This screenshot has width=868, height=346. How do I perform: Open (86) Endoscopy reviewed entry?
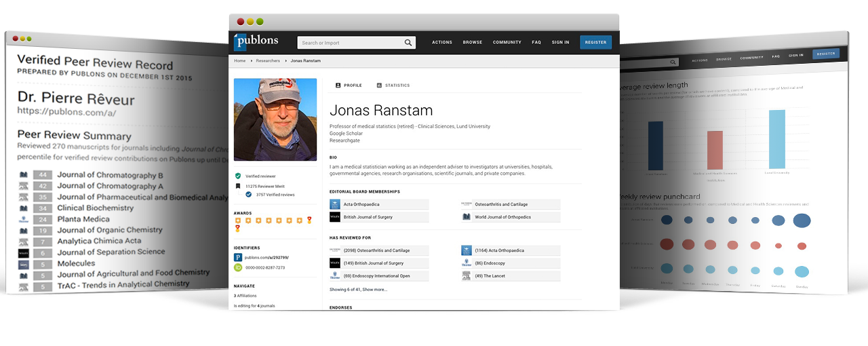tap(511, 263)
